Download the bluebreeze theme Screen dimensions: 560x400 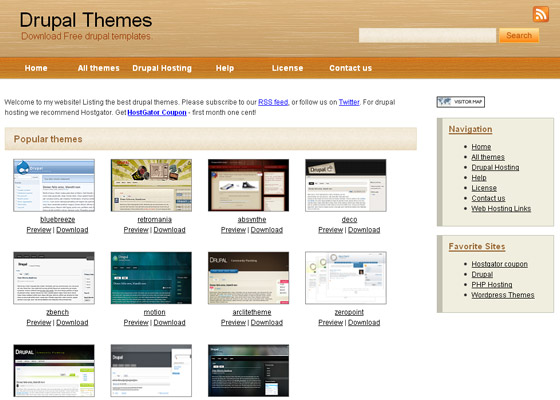pyautogui.click(x=72, y=230)
